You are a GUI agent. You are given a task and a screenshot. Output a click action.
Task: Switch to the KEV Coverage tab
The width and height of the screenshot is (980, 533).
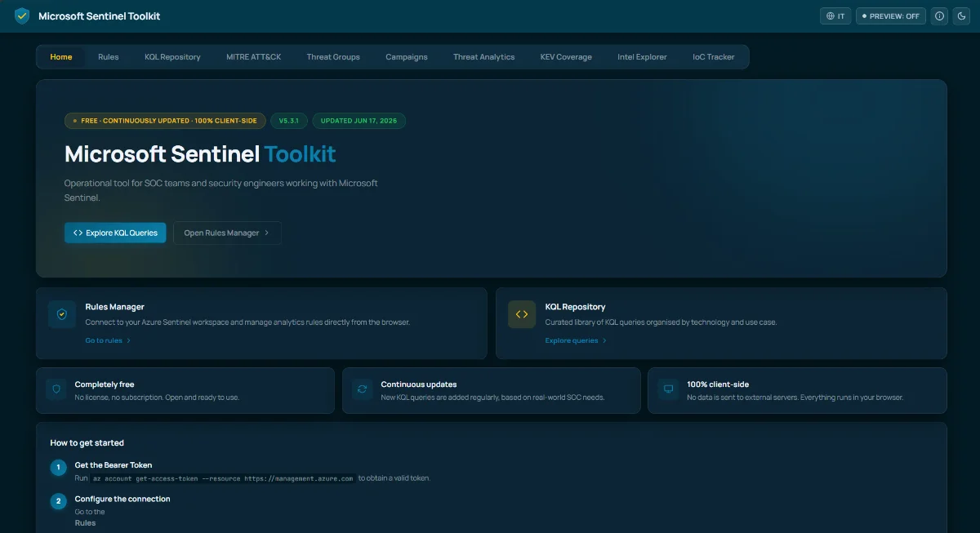point(566,57)
